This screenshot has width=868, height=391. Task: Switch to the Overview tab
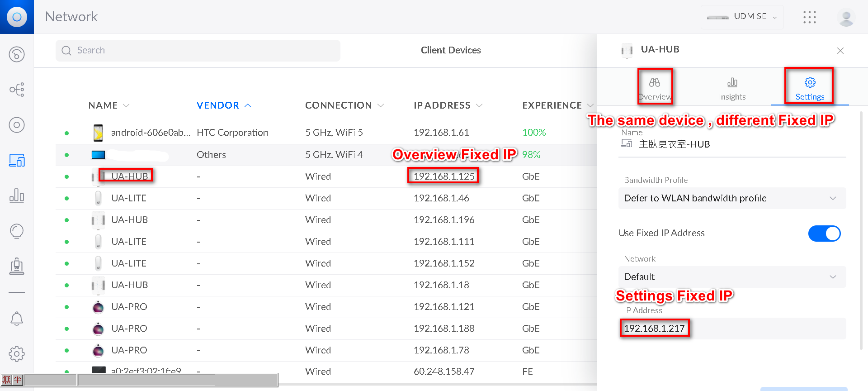click(655, 88)
